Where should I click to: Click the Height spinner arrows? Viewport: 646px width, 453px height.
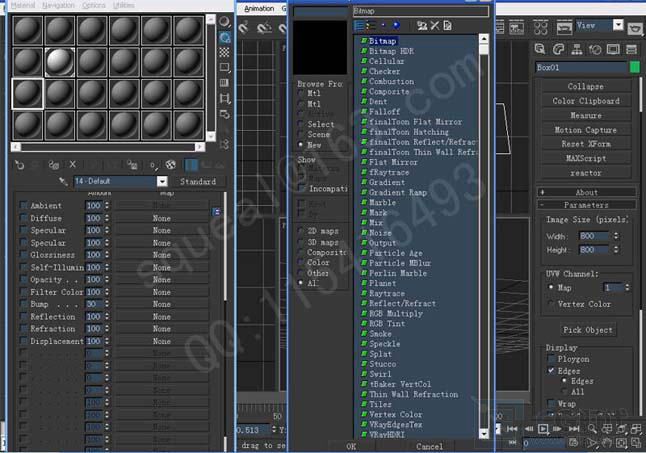pyautogui.click(x=616, y=250)
